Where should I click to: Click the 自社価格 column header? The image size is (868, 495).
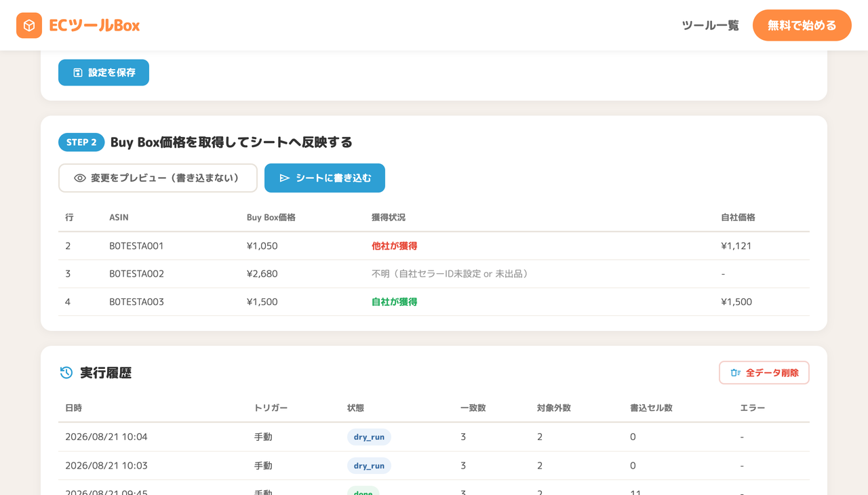(x=738, y=218)
